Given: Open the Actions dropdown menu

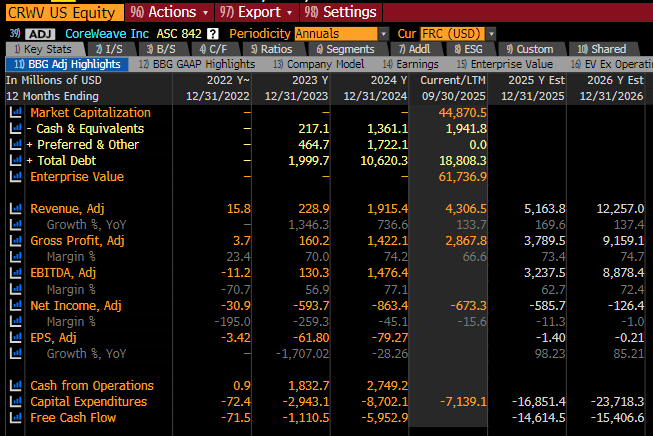Looking at the screenshot, I should point(169,12).
